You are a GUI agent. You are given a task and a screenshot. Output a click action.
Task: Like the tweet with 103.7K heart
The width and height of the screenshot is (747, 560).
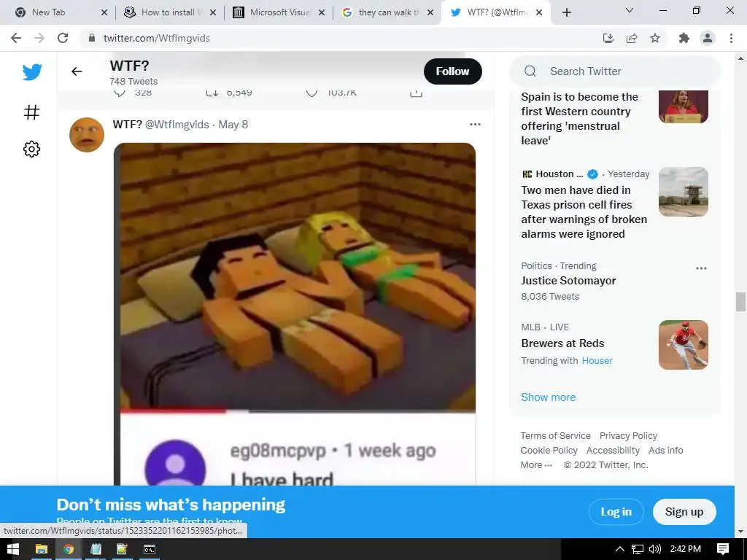click(311, 93)
